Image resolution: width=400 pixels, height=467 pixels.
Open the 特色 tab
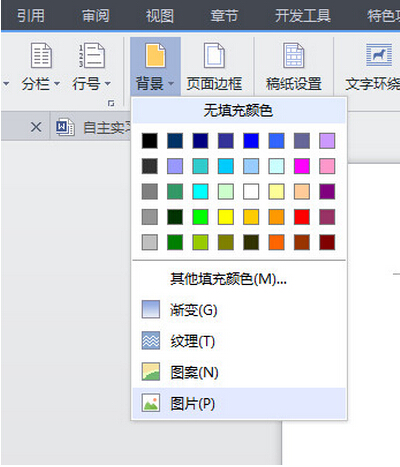383,16
